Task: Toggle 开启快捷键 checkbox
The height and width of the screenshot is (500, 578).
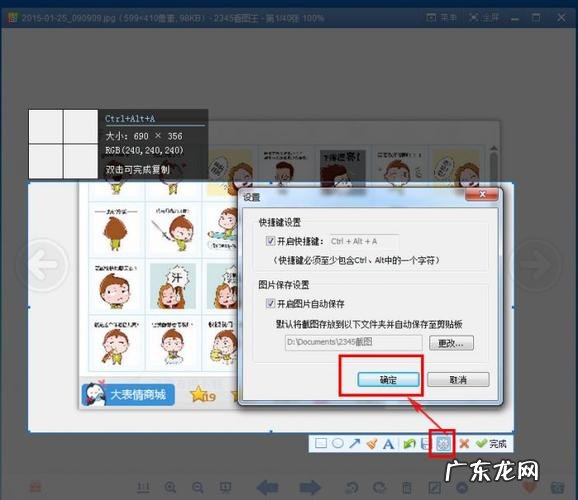Action: click(270, 241)
